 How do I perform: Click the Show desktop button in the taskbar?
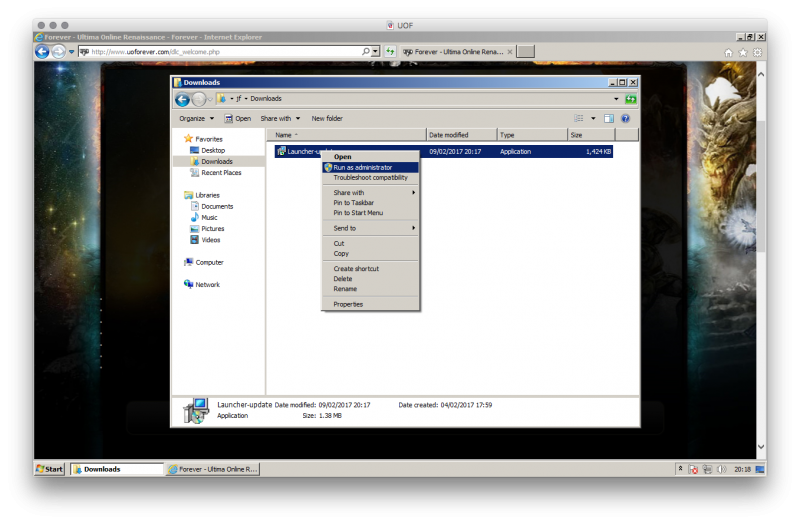760,469
